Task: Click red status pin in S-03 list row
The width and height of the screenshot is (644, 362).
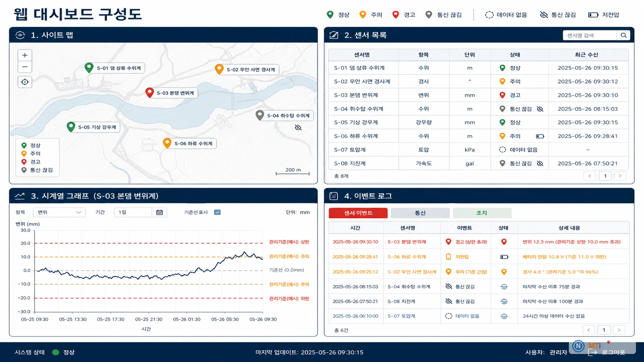Action: click(502, 95)
